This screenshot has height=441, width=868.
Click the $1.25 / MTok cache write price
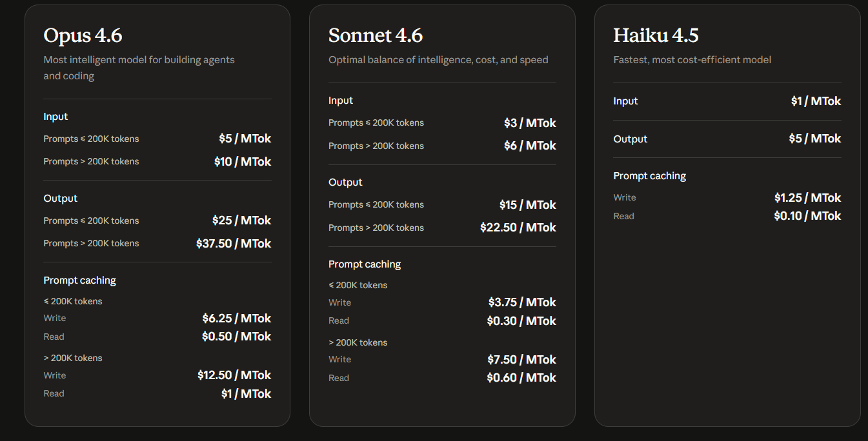coord(808,198)
